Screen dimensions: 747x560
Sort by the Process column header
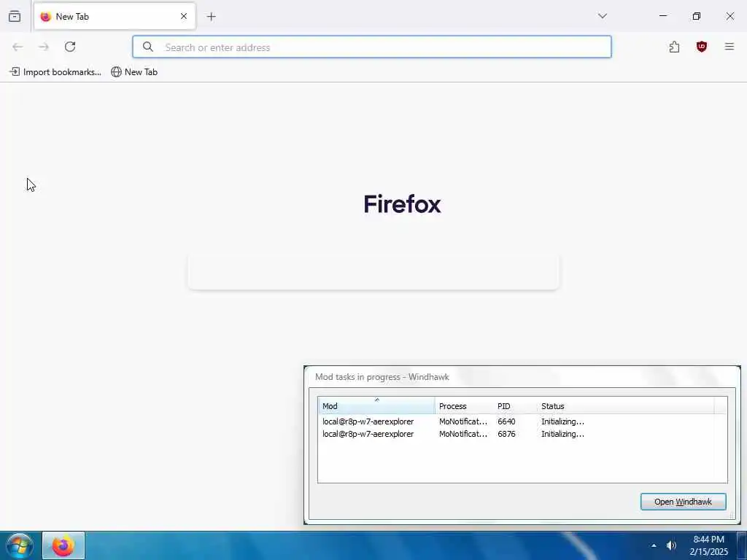click(464, 406)
